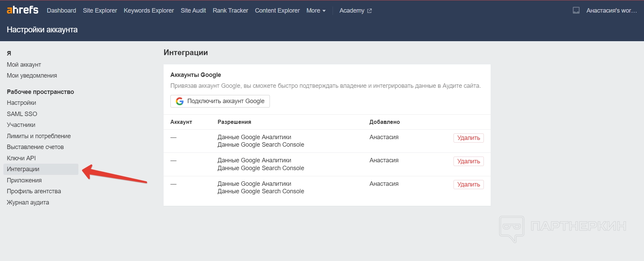Go to Журнал аудита section
The width and height of the screenshot is (644, 261).
click(x=28, y=202)
